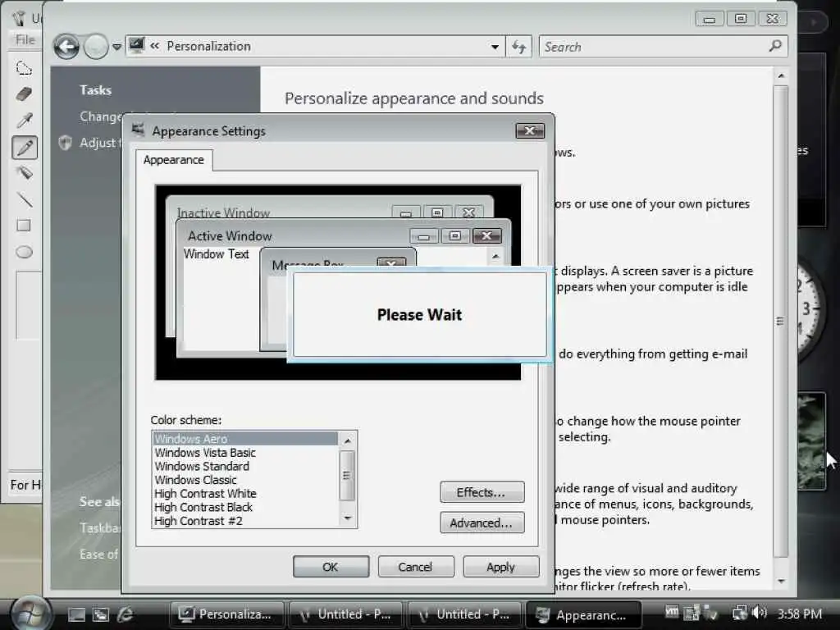The image size is (840, 630).
Task: Open the Start menu orb
Action: [30, 614]
